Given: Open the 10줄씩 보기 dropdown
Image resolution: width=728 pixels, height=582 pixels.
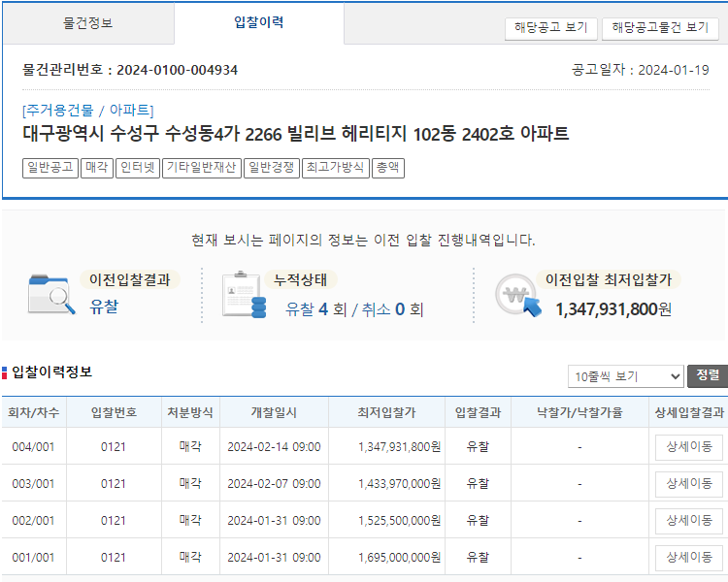Looking at the screenshot, I should pyautogui.click(x=625, y=376).
